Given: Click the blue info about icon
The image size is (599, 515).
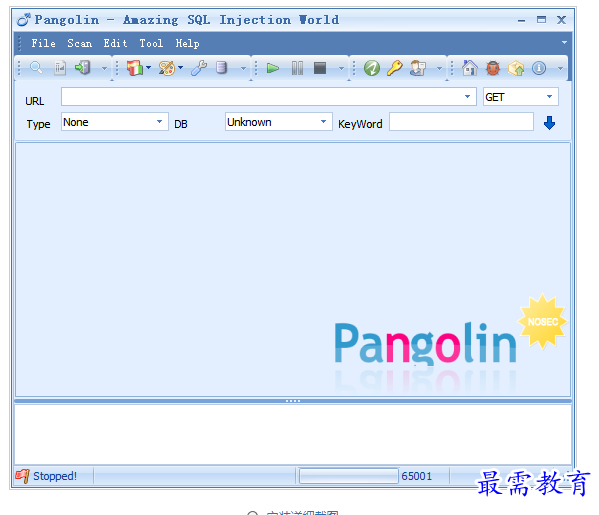Looking at the screenshot, I should coord(539,68).
